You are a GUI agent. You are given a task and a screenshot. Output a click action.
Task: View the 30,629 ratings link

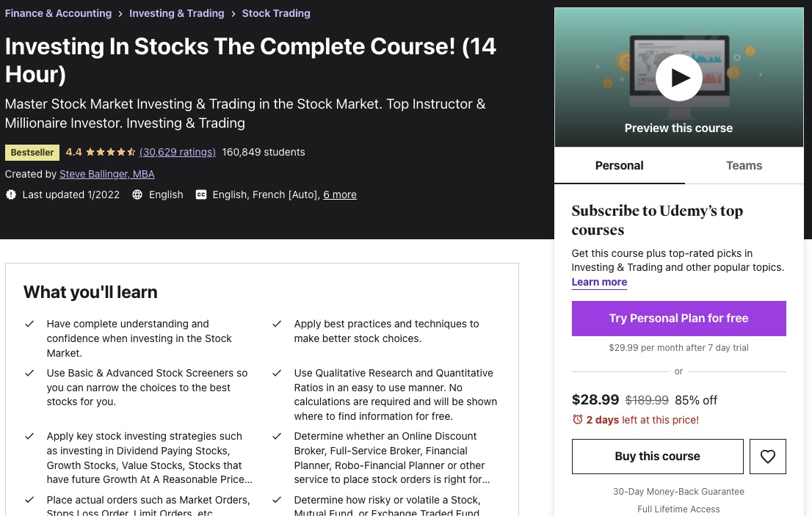point(177,152)
